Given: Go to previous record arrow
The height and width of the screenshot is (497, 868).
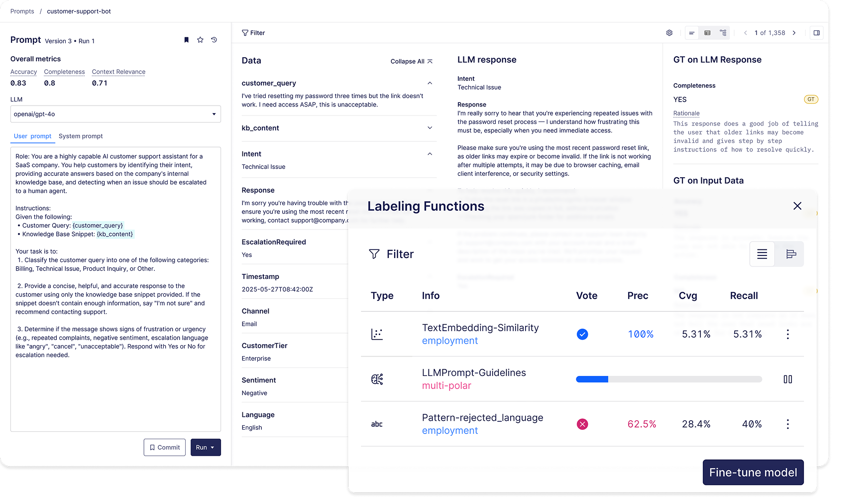Looking at the screenshot, I should tap(746, 33).
